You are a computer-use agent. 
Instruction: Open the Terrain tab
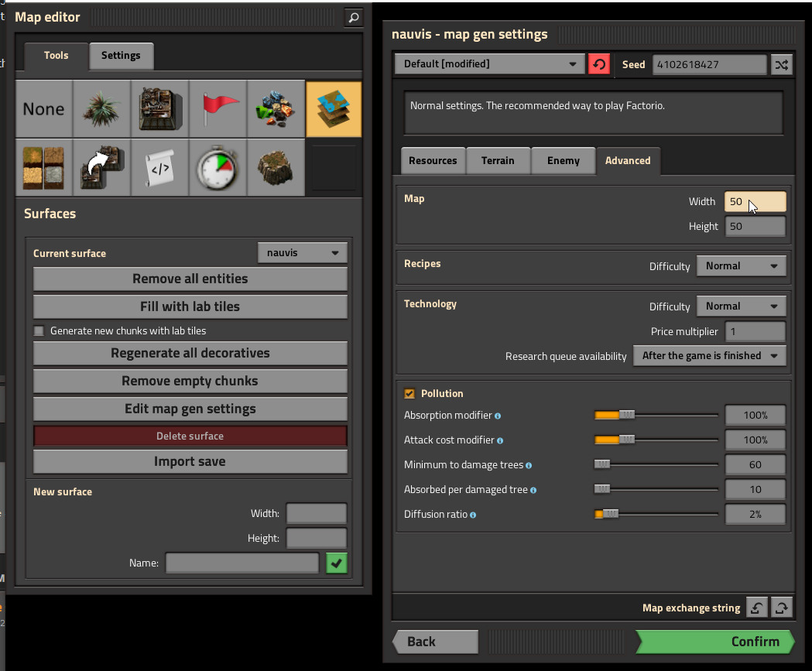[499, 160]
